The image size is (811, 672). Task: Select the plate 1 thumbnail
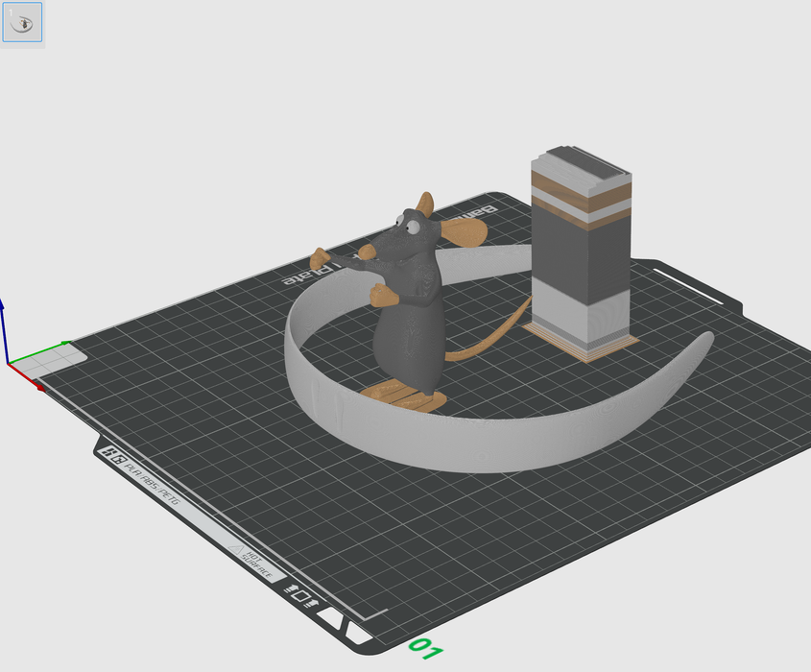[21, 23]
